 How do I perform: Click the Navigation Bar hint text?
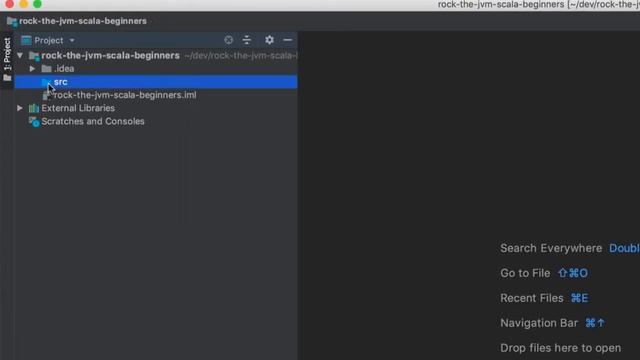point(539,323)
